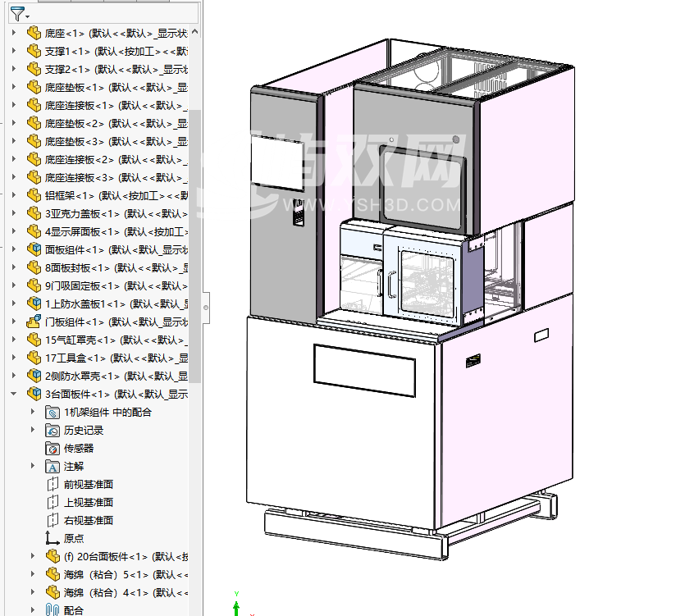The width and height of the screenshot is (685, 616).
Task: Click the part icon of 支撑2<1>
Action: (34, 69)
